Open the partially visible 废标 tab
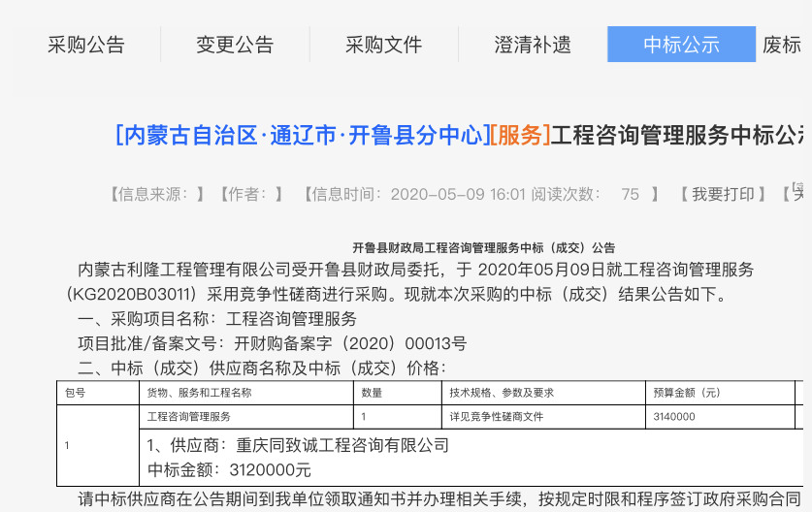The width and height of the screenshot is (812, 512). point(782,45)
